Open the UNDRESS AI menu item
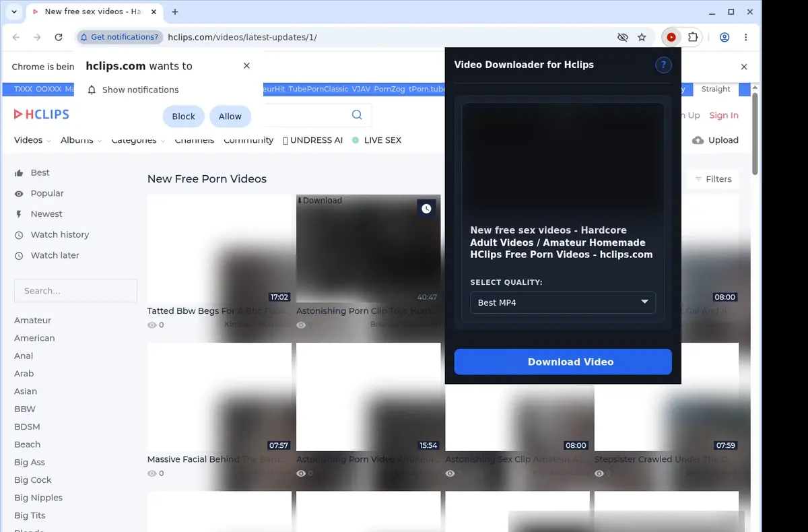The width and height of the screenshot is (808, 532). click(x=312, y=140)
